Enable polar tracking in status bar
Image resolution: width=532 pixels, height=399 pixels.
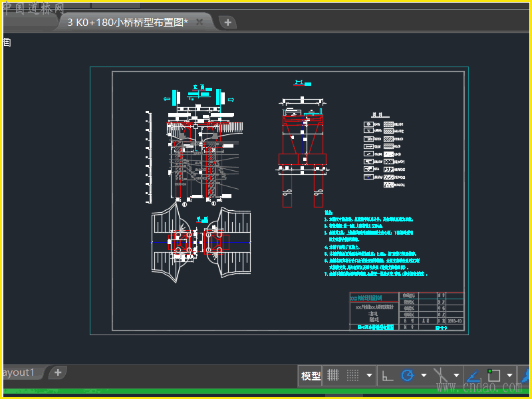click(x=407, y=376)
